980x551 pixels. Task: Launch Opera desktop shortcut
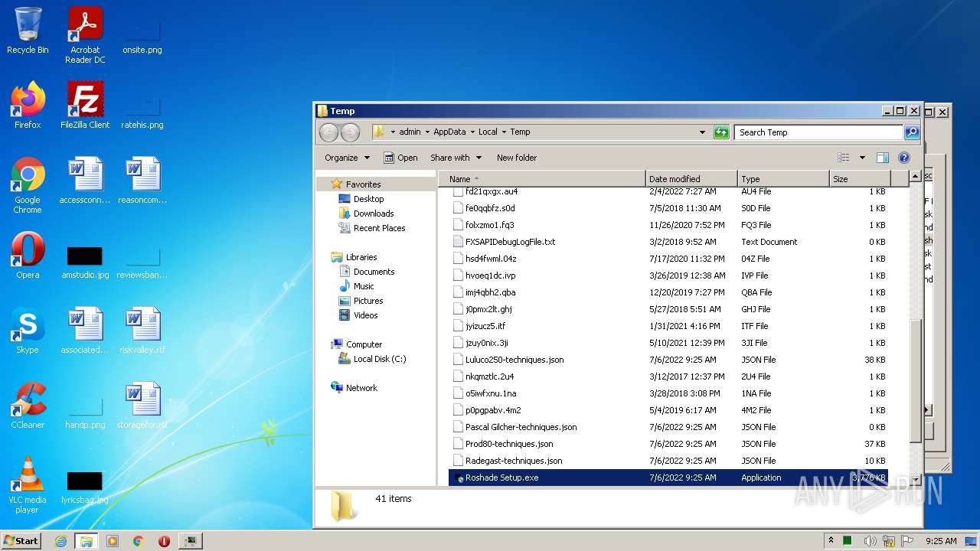click(x=28, y=256)
